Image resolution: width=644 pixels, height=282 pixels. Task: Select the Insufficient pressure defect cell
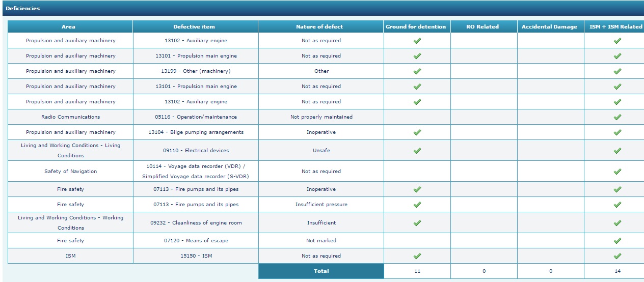pos(321,205)
